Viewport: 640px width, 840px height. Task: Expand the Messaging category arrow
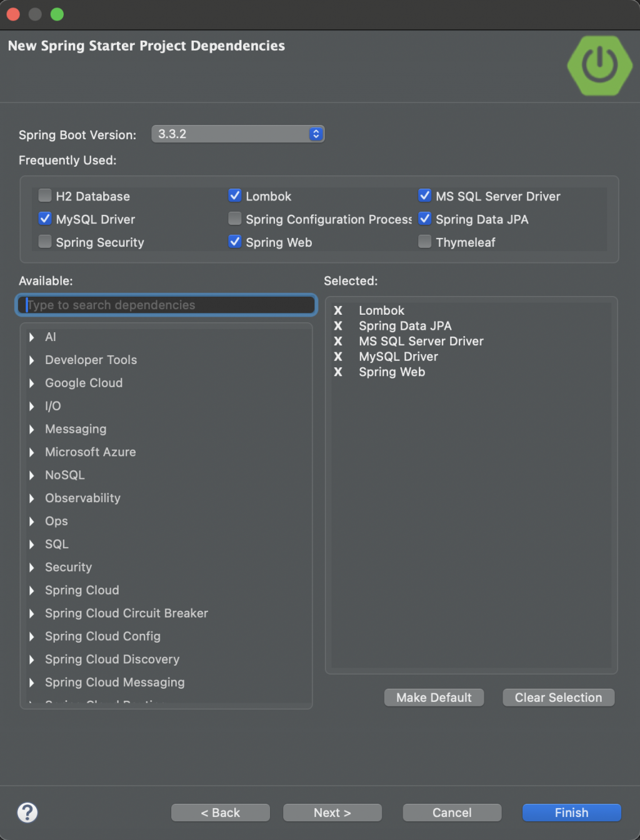(32, 430)
